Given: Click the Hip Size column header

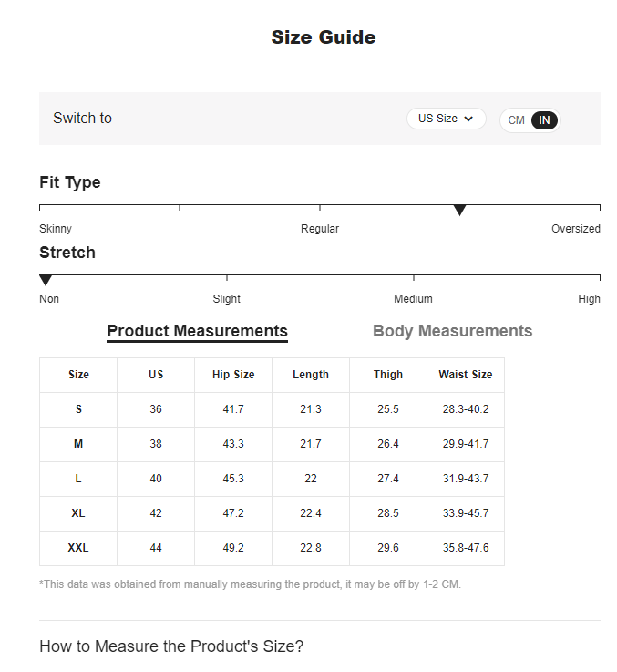Looking at the screenshot, I should [x=233, y=375].
